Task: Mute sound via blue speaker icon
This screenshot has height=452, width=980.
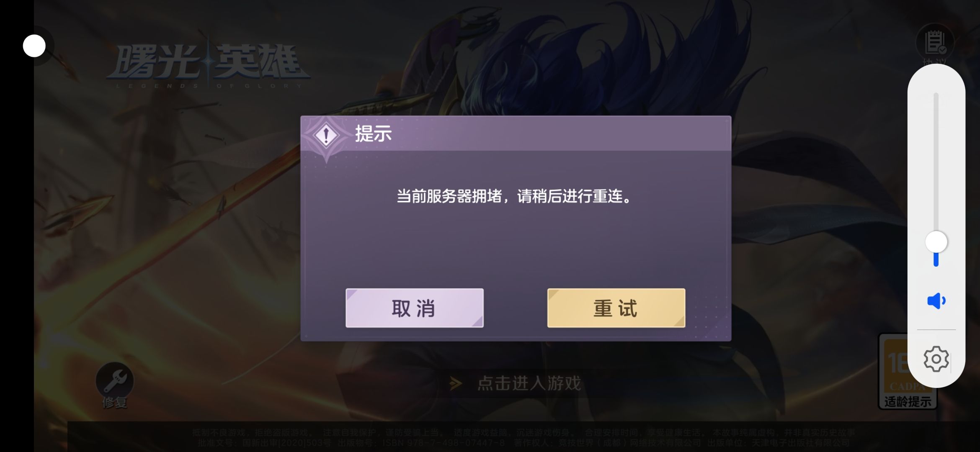Action: (936, 301)
